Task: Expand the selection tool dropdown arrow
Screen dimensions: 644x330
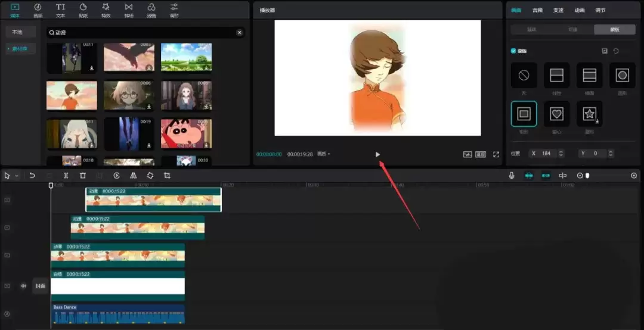Action: (x=17, y=176)
